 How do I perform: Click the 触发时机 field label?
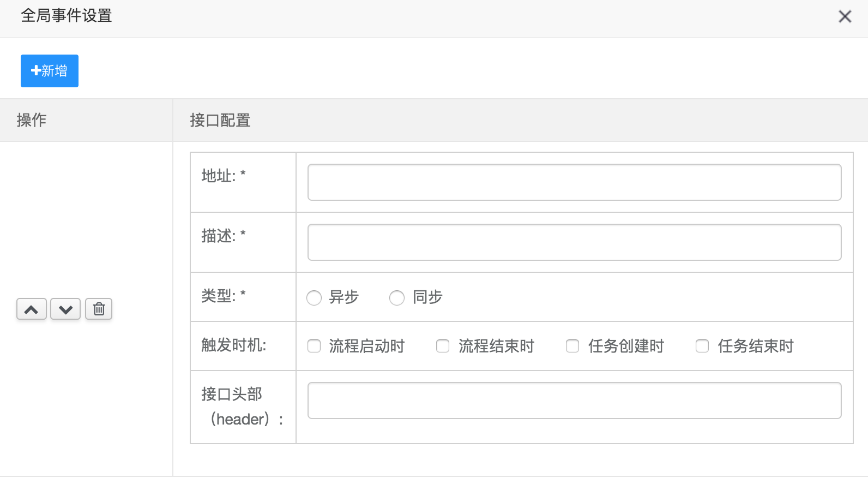[234, 345]
